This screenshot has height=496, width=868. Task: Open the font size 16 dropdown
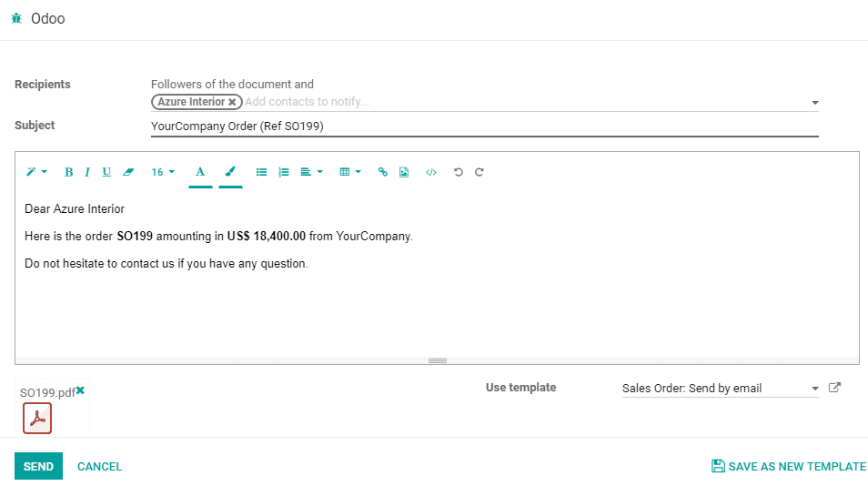pos(163,172)
